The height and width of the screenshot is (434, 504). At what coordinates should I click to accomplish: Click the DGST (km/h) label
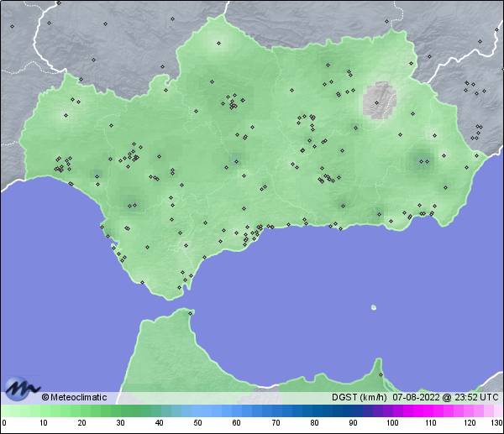pos(360,397)
